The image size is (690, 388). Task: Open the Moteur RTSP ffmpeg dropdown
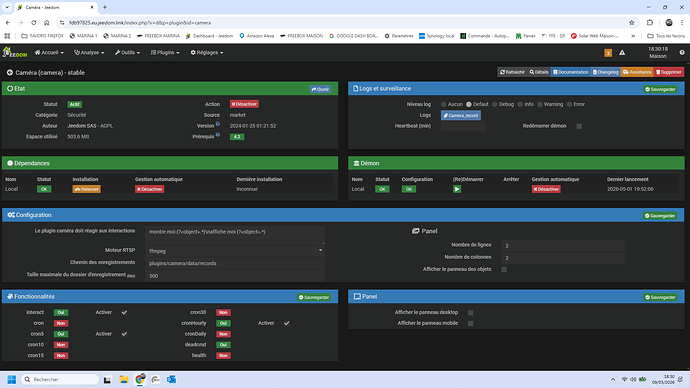tap(235, 251)
